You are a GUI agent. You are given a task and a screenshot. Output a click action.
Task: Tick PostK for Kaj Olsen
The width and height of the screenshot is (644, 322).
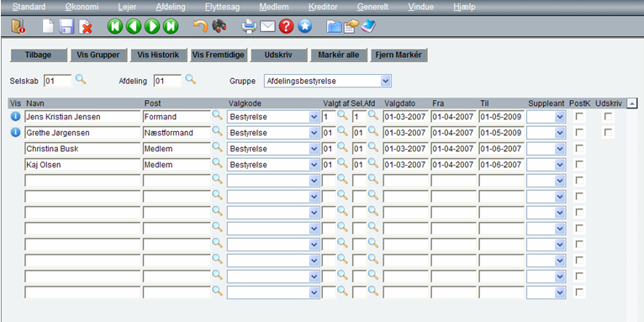pyautogui.click(x=579, y=165)
